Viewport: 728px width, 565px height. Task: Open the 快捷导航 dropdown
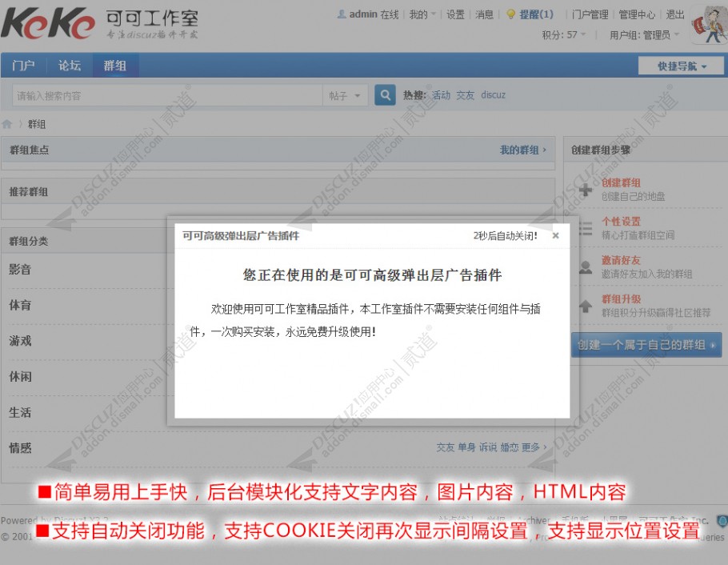[682, 66]
